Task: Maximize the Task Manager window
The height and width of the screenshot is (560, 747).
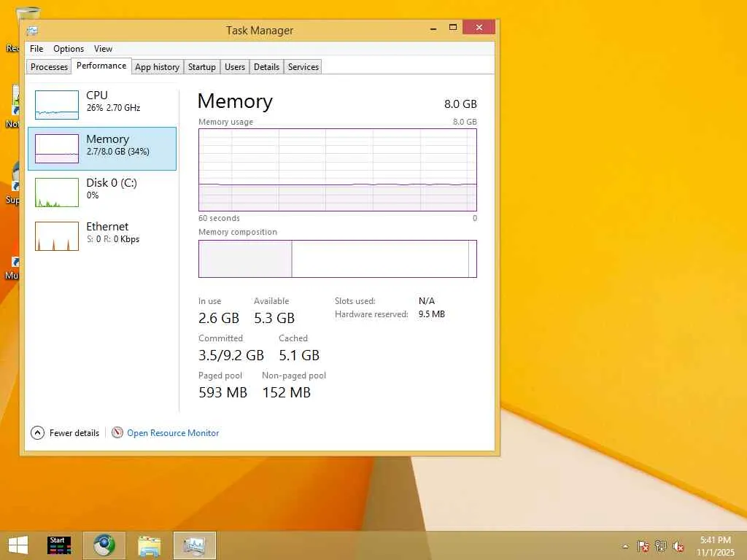Action: [453, 28]
